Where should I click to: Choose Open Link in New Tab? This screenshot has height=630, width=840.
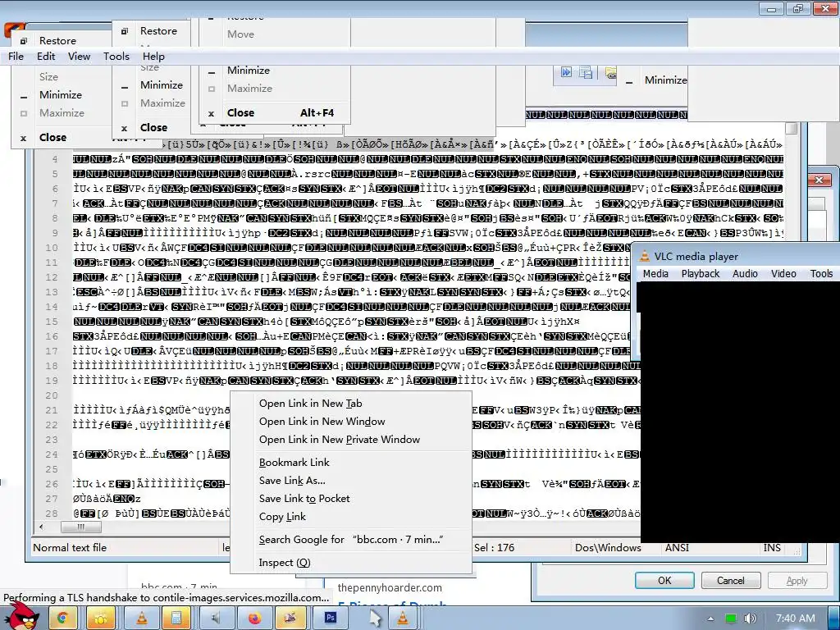[x=351, y=404]
